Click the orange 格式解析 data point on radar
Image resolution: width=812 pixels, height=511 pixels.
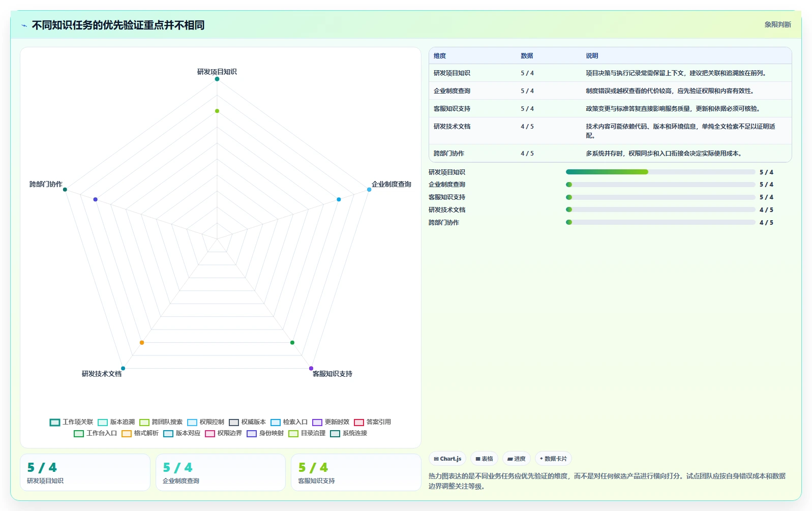(142, 343)
